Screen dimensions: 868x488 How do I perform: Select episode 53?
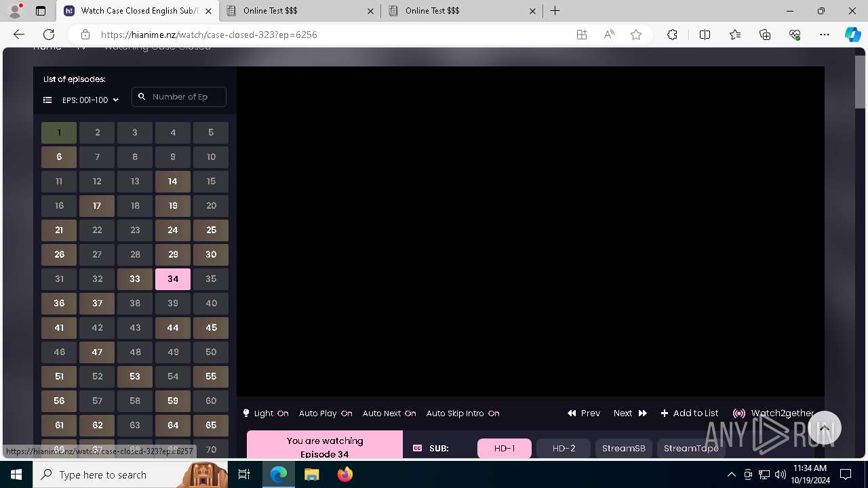tap(135, 376)
